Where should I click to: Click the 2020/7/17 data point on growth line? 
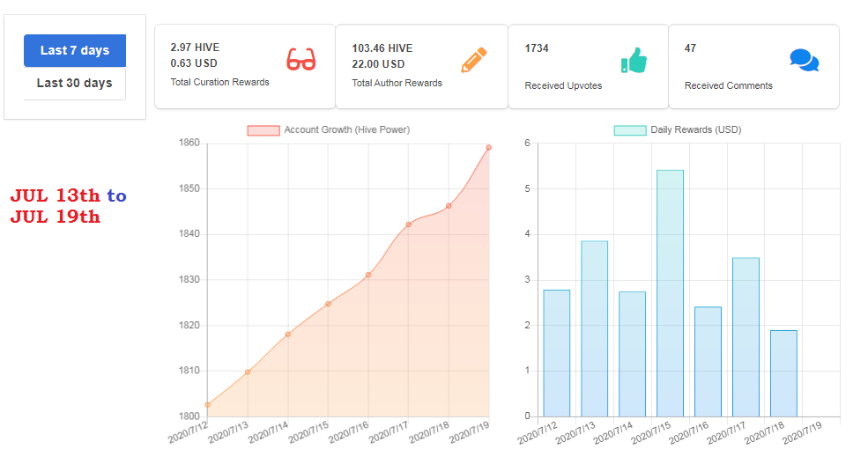point(408,225)
